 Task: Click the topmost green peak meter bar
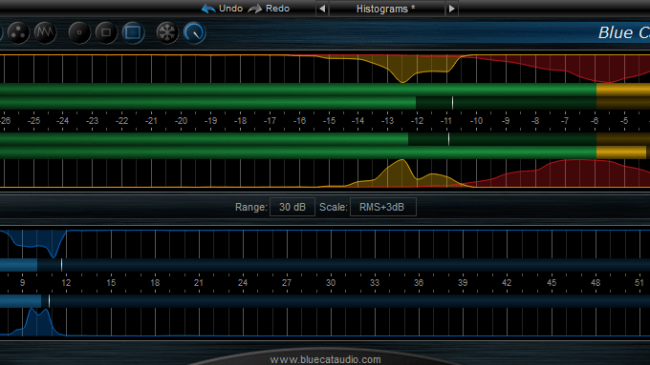click(x=325, y=90)
